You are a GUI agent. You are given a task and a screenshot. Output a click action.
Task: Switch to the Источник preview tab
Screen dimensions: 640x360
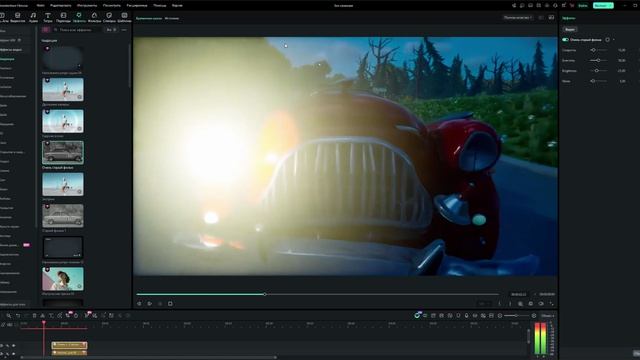[x=172, y=18]
